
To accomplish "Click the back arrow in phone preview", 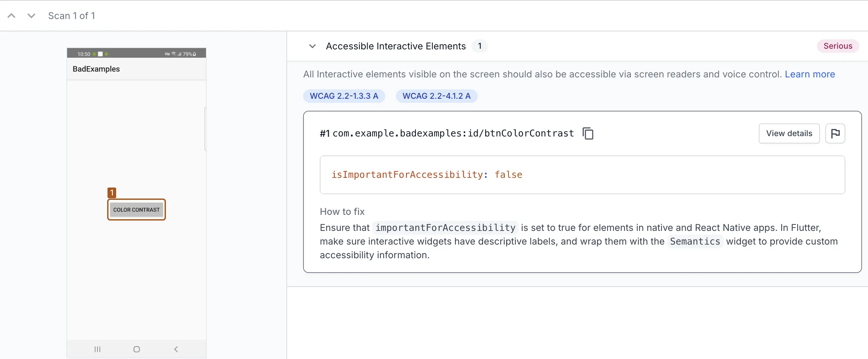I will (176, 349).
